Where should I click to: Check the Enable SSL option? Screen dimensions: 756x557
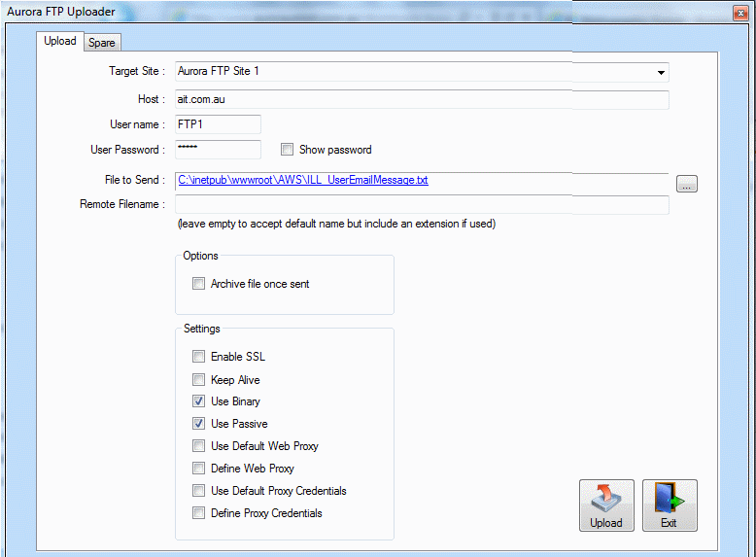click(x=198, y=357)
